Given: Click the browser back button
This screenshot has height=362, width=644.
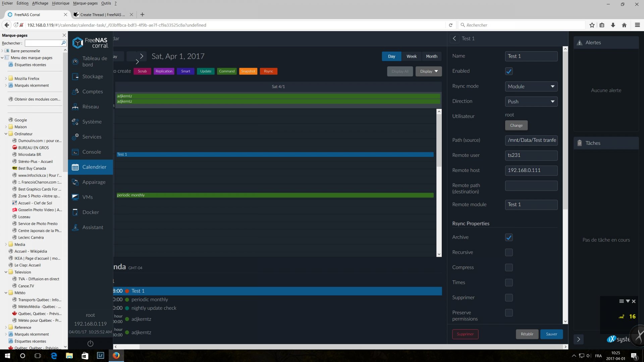Looking at the screenshot, I should pos(7,25).
